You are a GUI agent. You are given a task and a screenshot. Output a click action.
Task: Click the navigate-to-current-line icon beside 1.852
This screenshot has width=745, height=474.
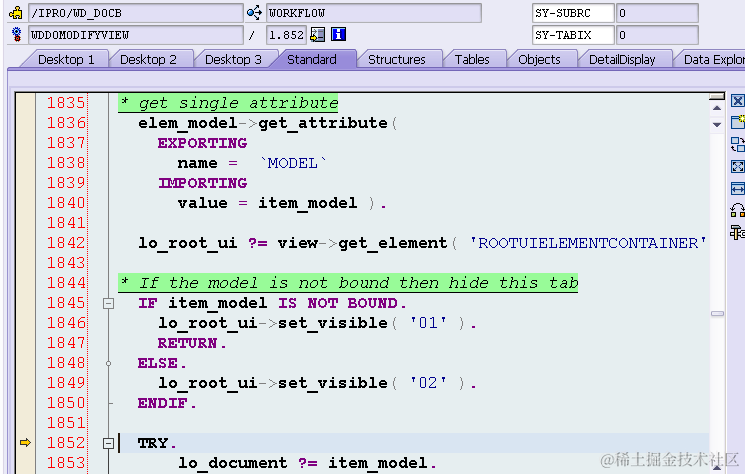click(x=317, y=34)
